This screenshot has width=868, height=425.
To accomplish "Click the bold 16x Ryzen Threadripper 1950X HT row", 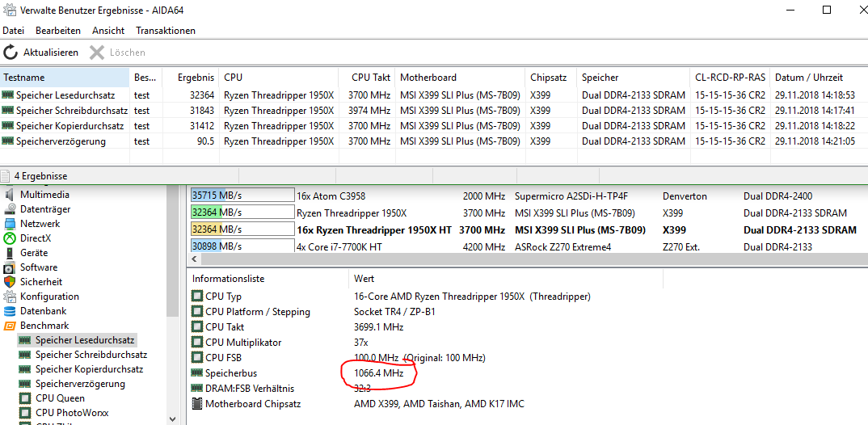I will tap(529, 229).
